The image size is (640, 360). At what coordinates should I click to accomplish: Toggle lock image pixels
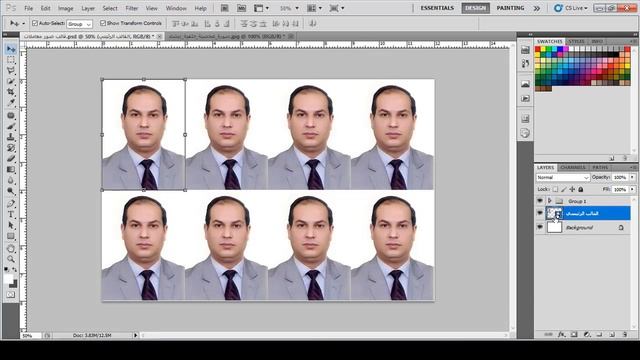click(564, 189)
